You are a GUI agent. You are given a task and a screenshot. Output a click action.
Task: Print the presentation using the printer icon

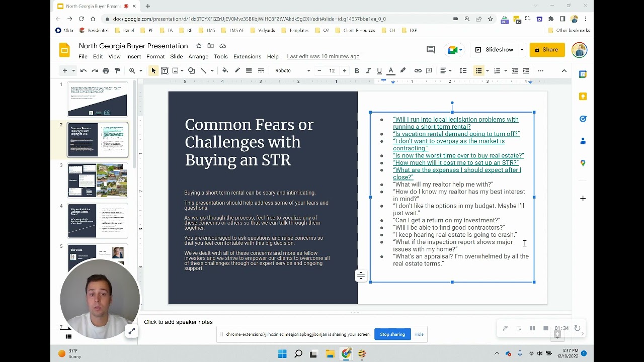pyautogui.click(x=106, y=71)
